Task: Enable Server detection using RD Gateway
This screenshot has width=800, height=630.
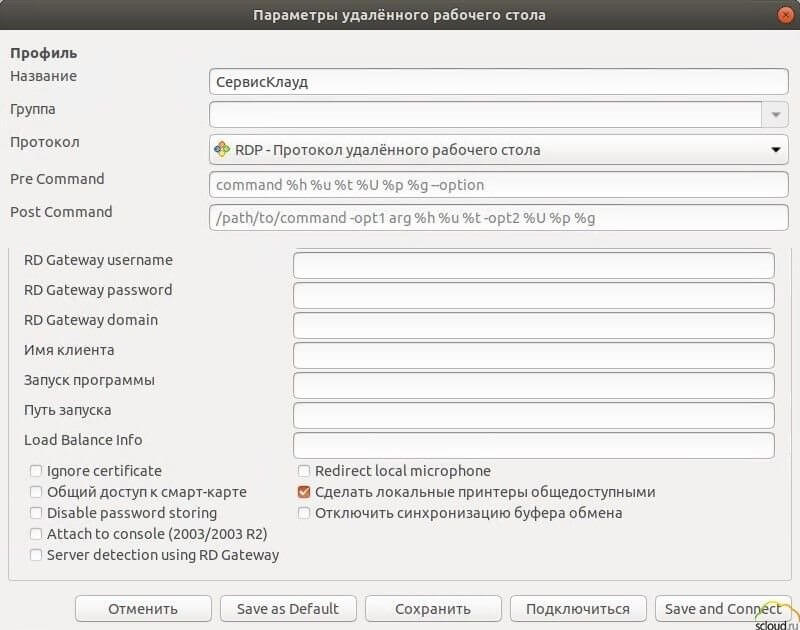Action: click(37, 555)
